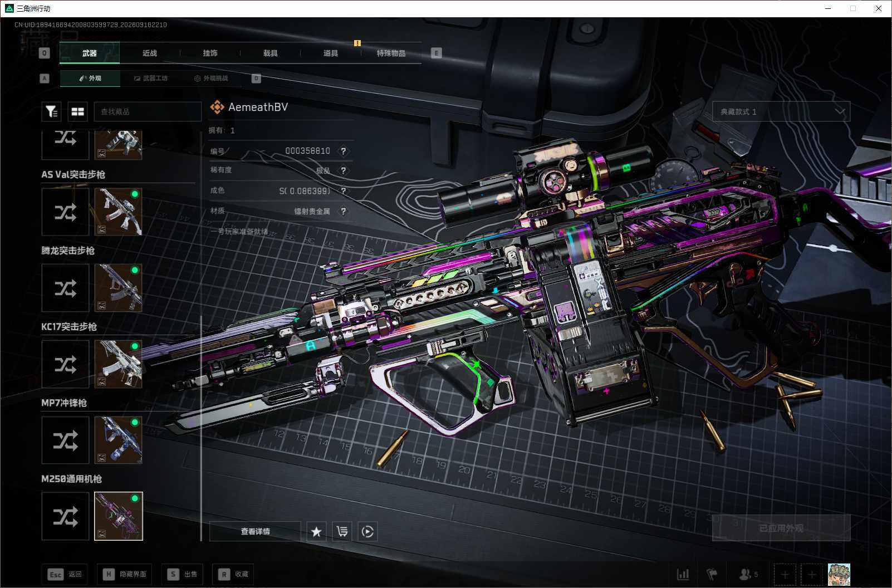Open the player avatar portrait

[839, 575]
